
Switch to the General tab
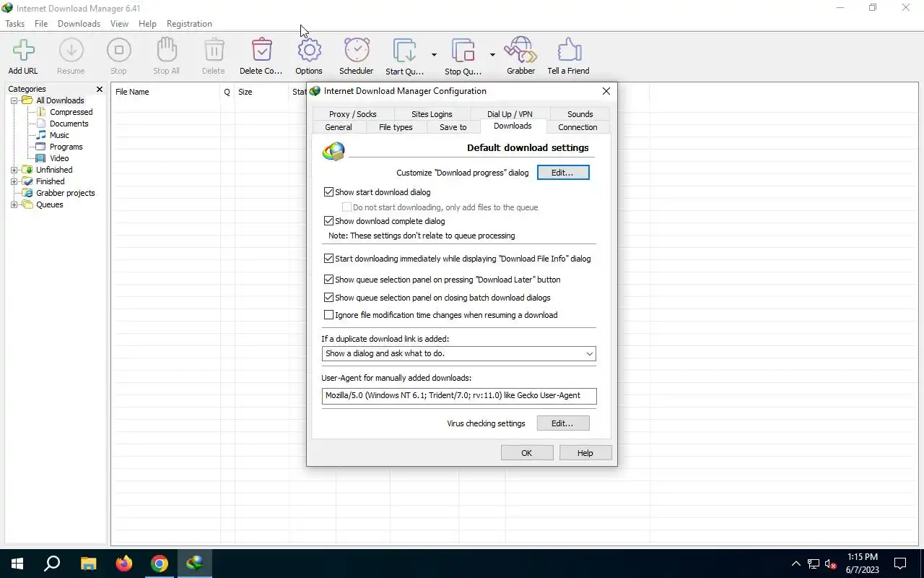[x=339, y=127]
